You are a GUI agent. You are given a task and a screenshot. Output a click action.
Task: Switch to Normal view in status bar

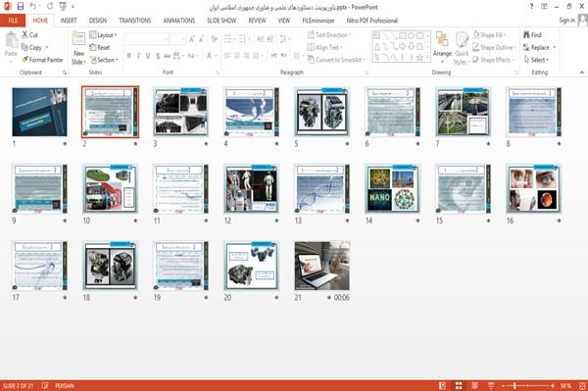point(443,385)
